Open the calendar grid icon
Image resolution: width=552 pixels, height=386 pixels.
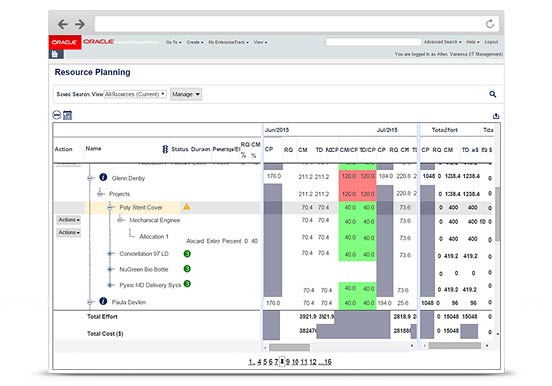pos(68,115)
